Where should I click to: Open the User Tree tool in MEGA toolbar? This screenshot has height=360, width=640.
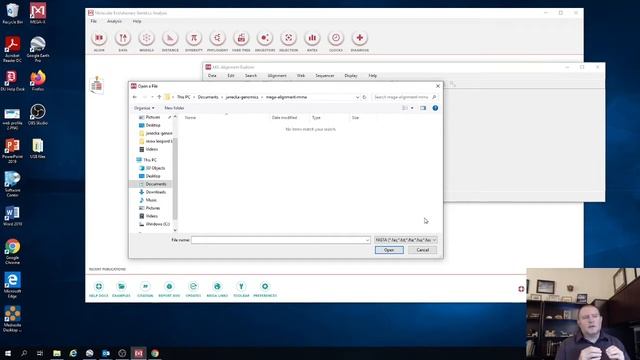(241, 41)
